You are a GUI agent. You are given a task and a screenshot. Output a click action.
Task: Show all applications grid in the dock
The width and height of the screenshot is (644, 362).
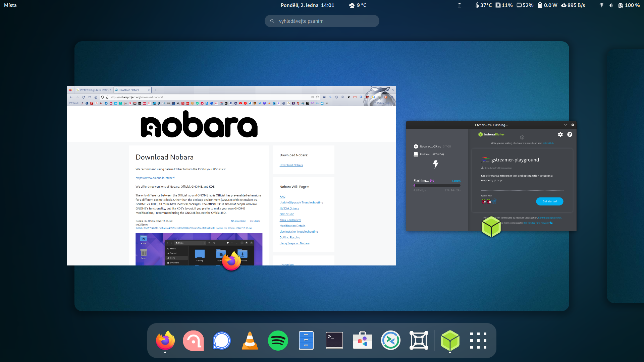478,341
